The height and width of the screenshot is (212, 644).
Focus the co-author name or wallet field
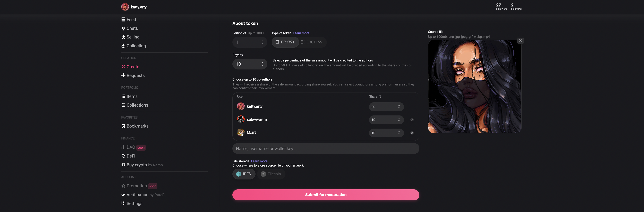[x=326, y=149]
